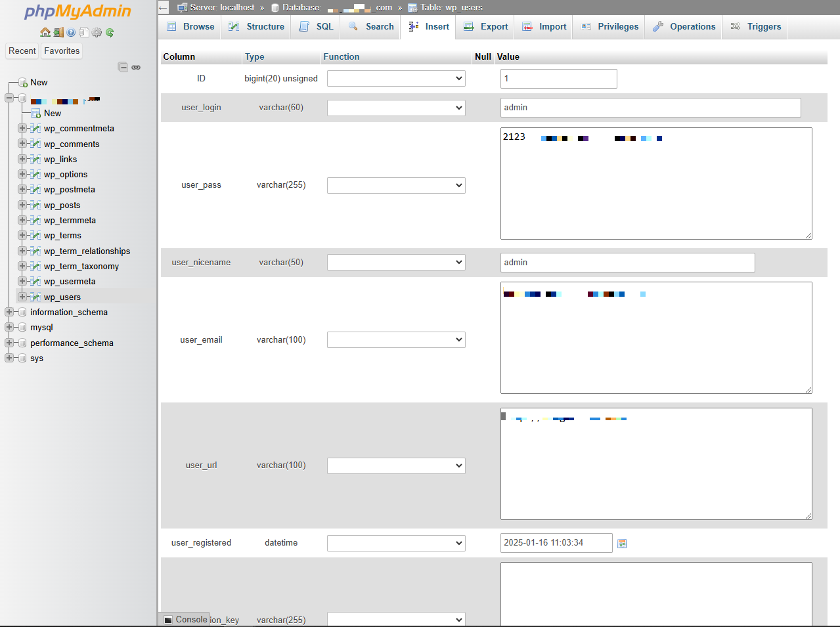Switch to the Structure tab
The image size is (840, 627).
(257, 27)
